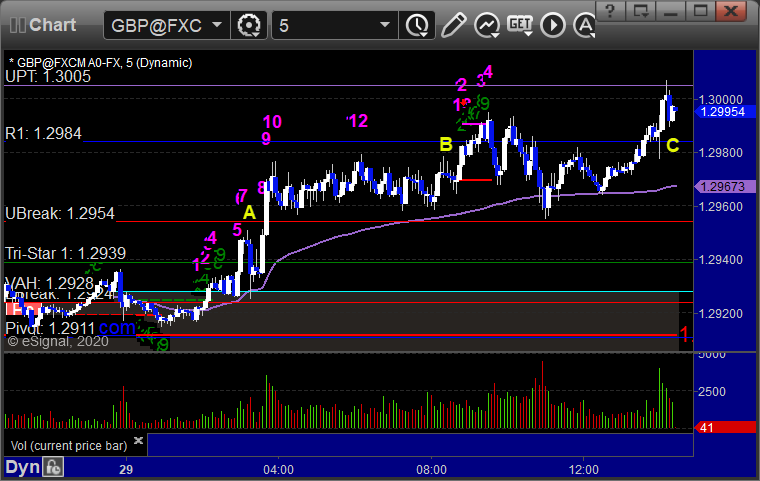Close the Vol study pane

138,440
